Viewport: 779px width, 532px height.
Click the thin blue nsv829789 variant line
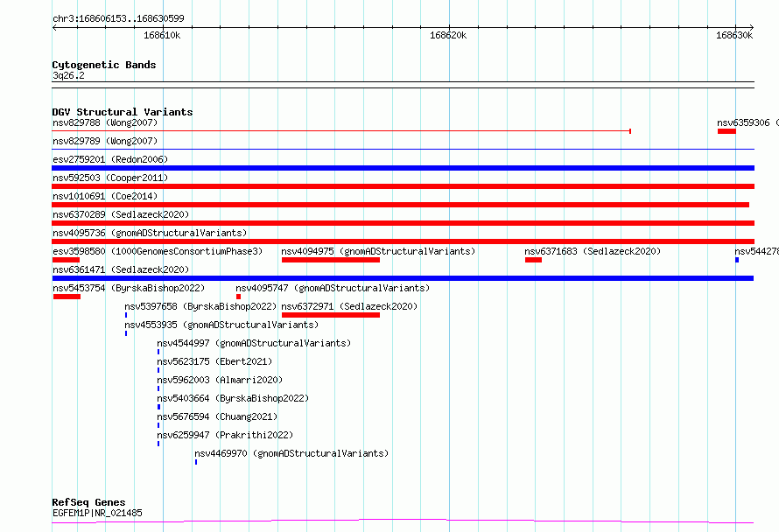point(403,149)
